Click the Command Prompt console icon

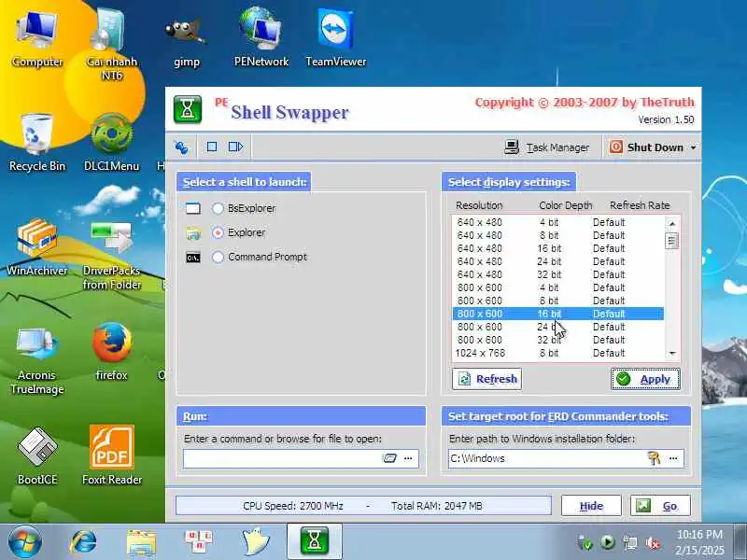tap(193, 258)
